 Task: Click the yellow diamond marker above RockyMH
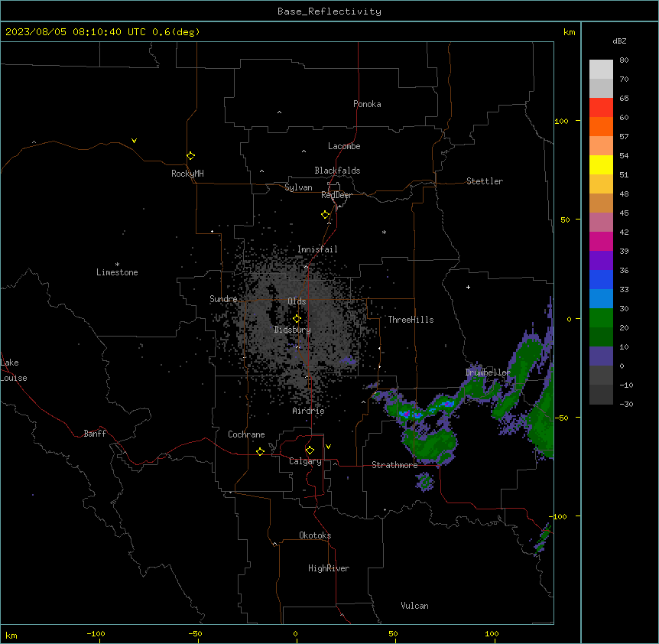pyautogui.click(x=190, y=156)
